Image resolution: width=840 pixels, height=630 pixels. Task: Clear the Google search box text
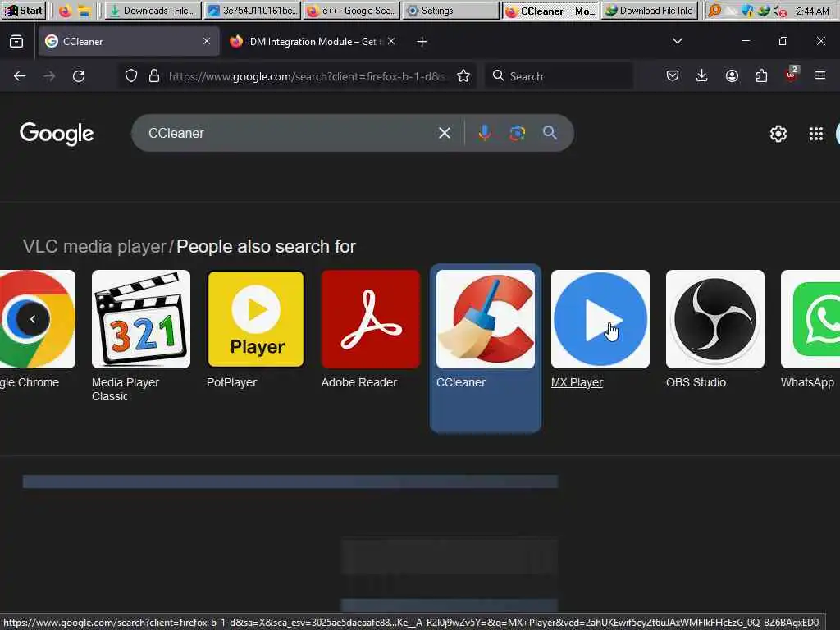(x=444, y=133)
